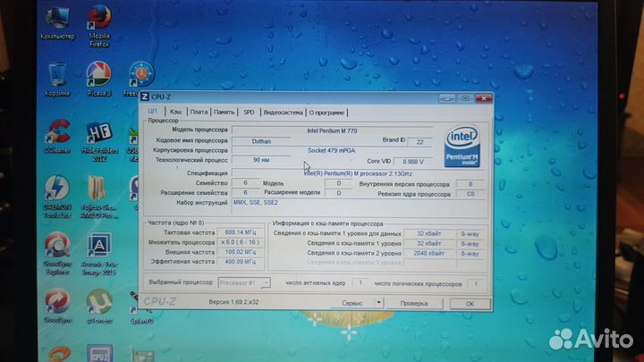Click the Brand ID value 22
This screenshot has height=362, width=644.
pos(419,141)
